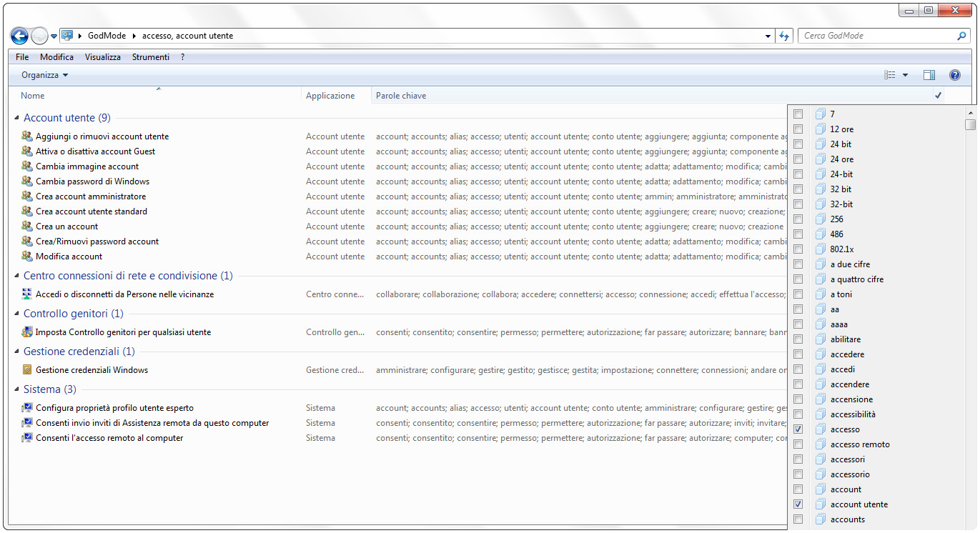The height and width of the screenshot is (533, 980).
Task: Collapse the 'Sistema (3)' group
Action: (x=17, y=389)
